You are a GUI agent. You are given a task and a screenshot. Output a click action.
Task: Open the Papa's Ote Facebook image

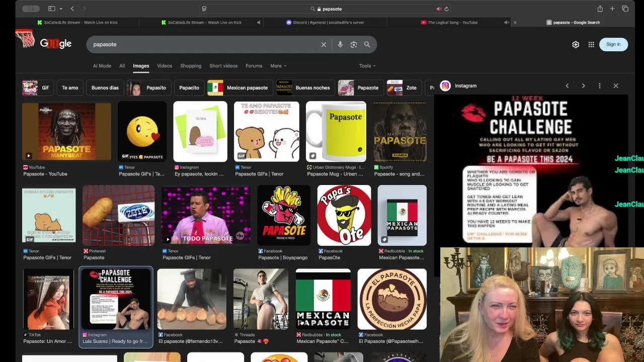point(344,215)
